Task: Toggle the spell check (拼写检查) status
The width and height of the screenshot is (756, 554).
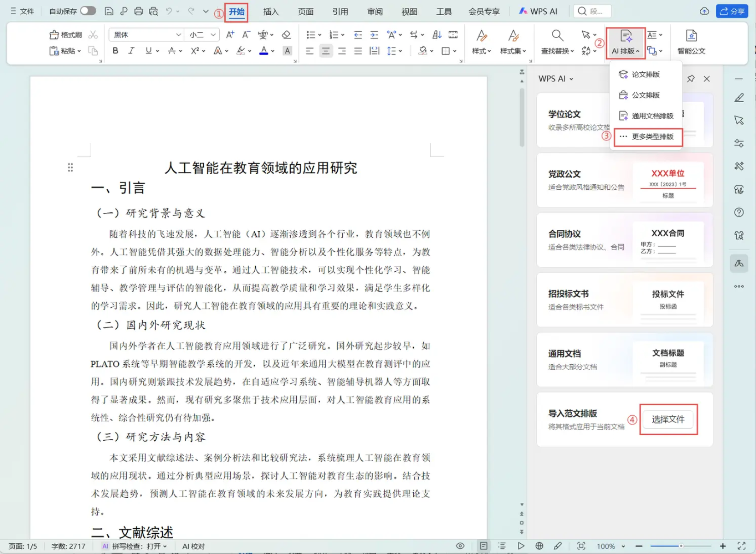Action: pos(136,546)
